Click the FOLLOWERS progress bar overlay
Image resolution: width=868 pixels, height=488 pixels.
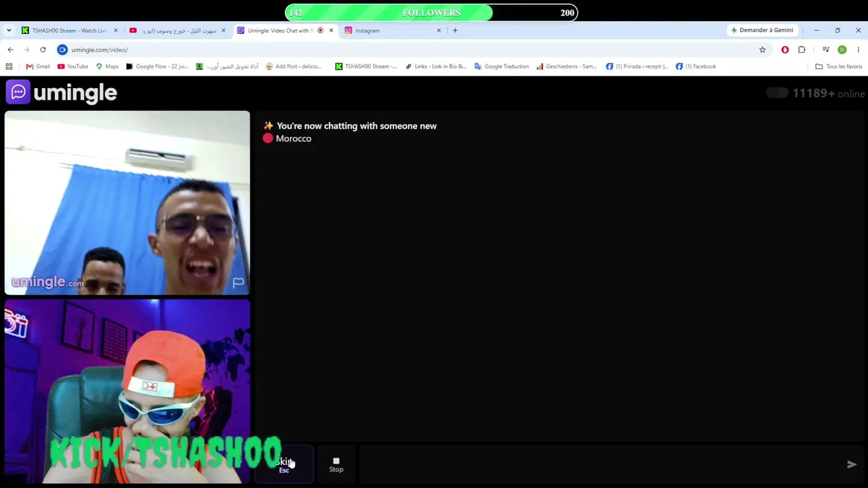click(431, 13)
